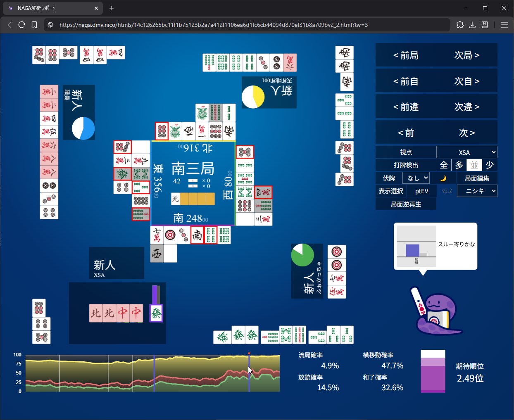Set discard detection level to 全
Image resolution: width=514 pixels, height=420 pixels.
[x=444, y=165]
